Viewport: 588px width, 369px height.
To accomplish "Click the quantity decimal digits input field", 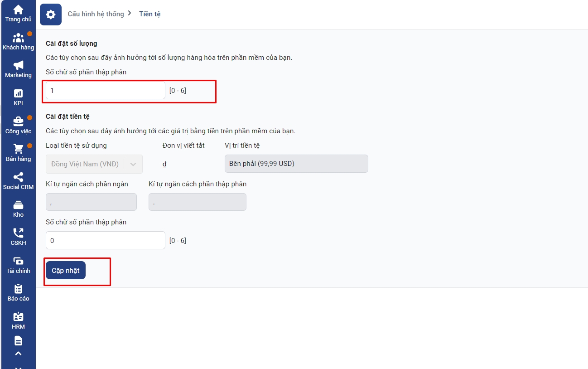I will tap(105, 91).
